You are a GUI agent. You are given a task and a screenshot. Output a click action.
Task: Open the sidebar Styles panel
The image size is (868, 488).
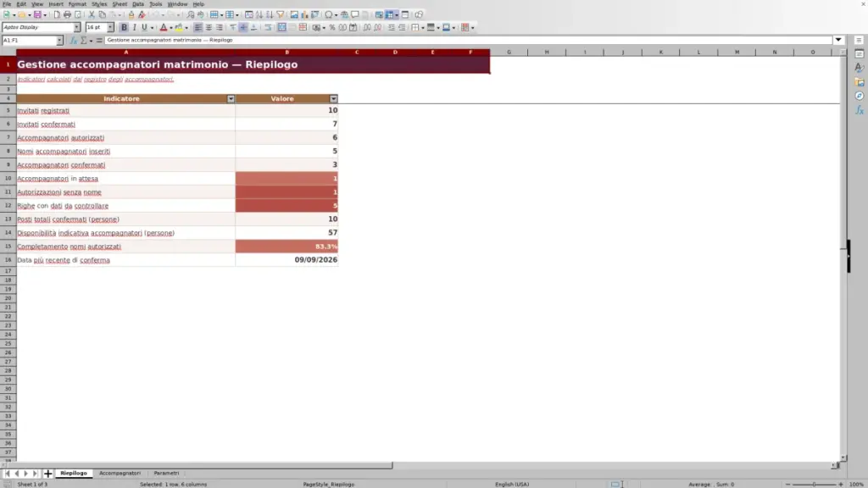click(x=860, y=68)
